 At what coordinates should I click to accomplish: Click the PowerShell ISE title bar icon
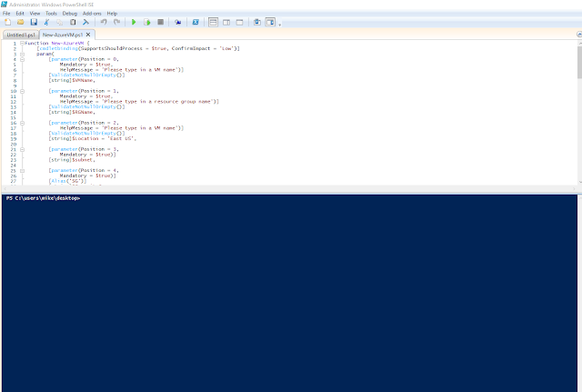point(4,4)
